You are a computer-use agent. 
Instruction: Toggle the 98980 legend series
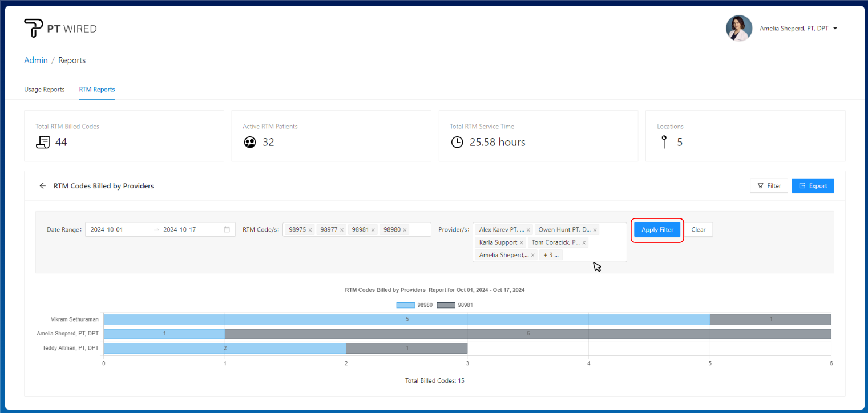point(406,305)
